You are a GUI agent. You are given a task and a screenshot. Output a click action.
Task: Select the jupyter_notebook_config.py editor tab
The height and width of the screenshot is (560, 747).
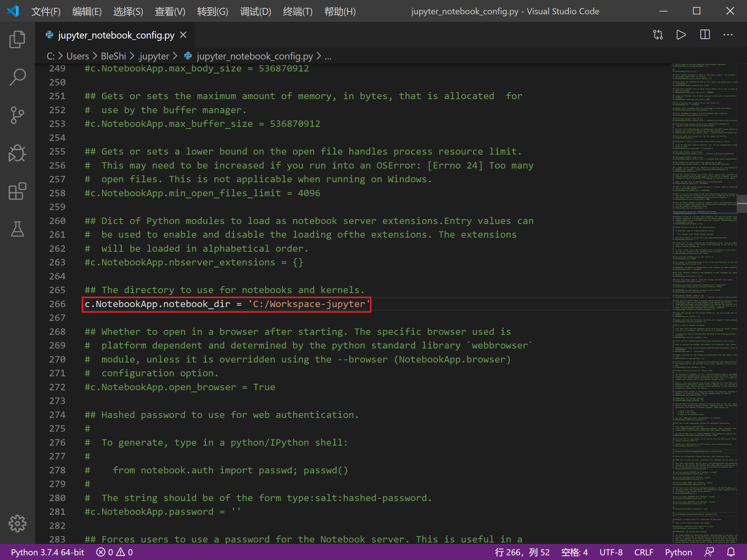tap(115, 35)
